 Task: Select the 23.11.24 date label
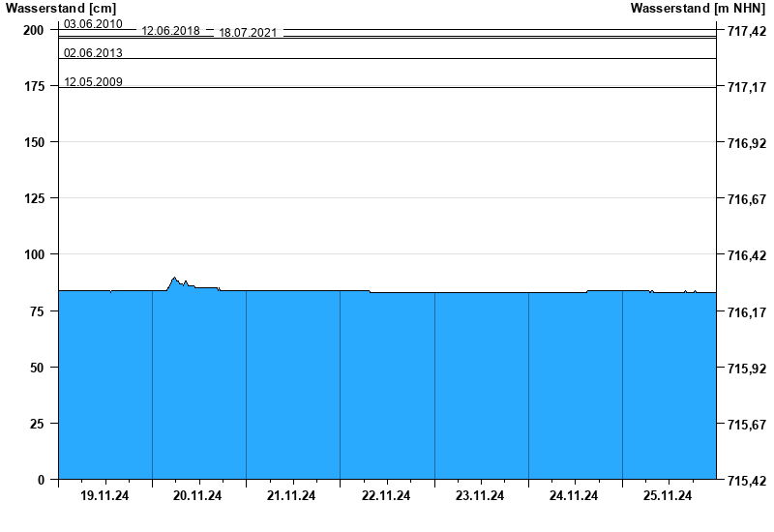(479, 496)
